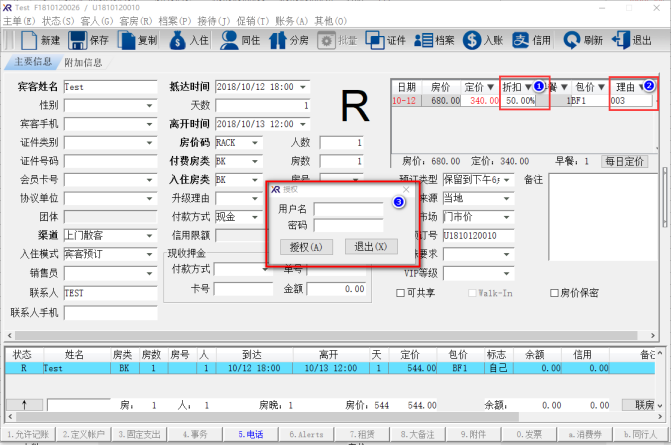The image size is (672, 445).
Task: Open the 主单(E) menu
Action: point(19,21)
